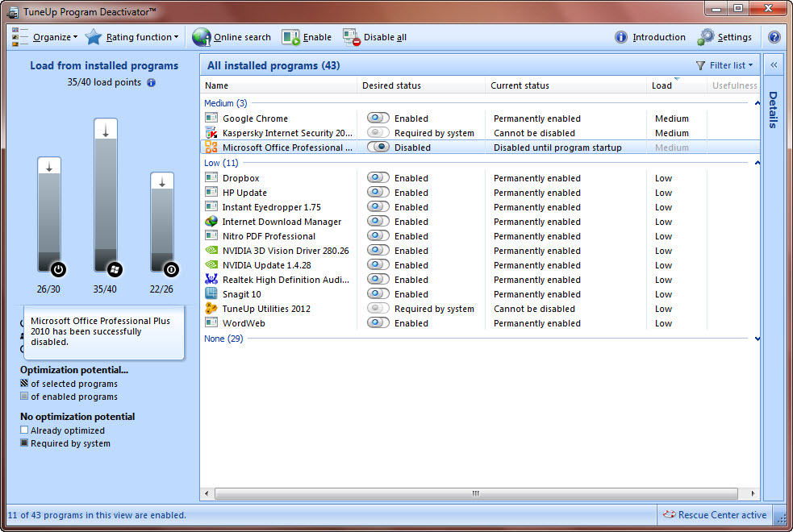
Task: Click the Online search button label
Action: coord(242,37)
